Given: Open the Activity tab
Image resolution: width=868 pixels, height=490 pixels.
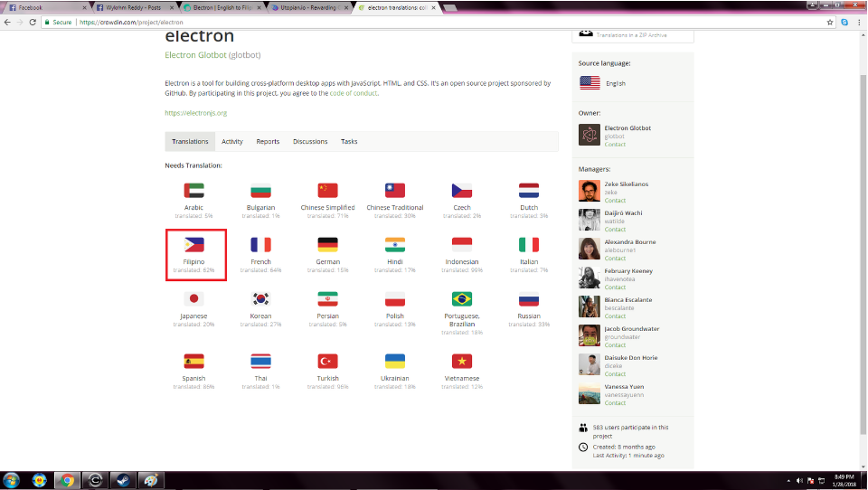Looking at the screenshot, I should (232, 142).
